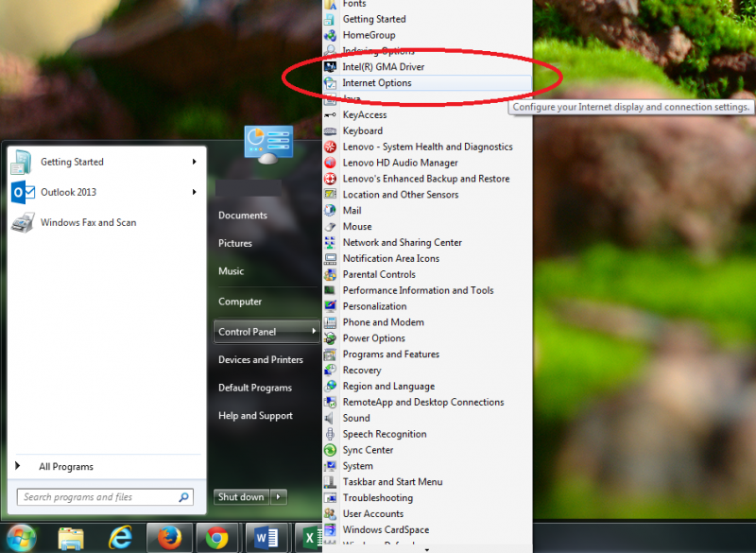Click the Windows Start orb
756x553 pixels.
(x=19, y=538)
